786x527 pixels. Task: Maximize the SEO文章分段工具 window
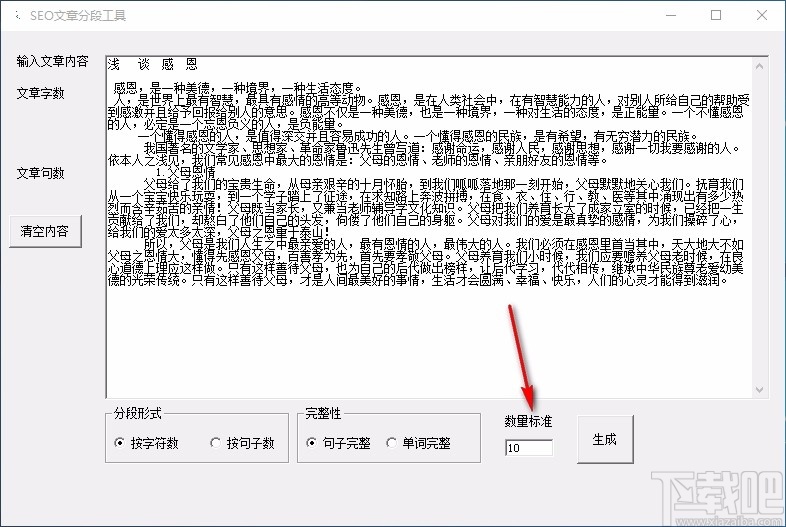tap(716, 15)
